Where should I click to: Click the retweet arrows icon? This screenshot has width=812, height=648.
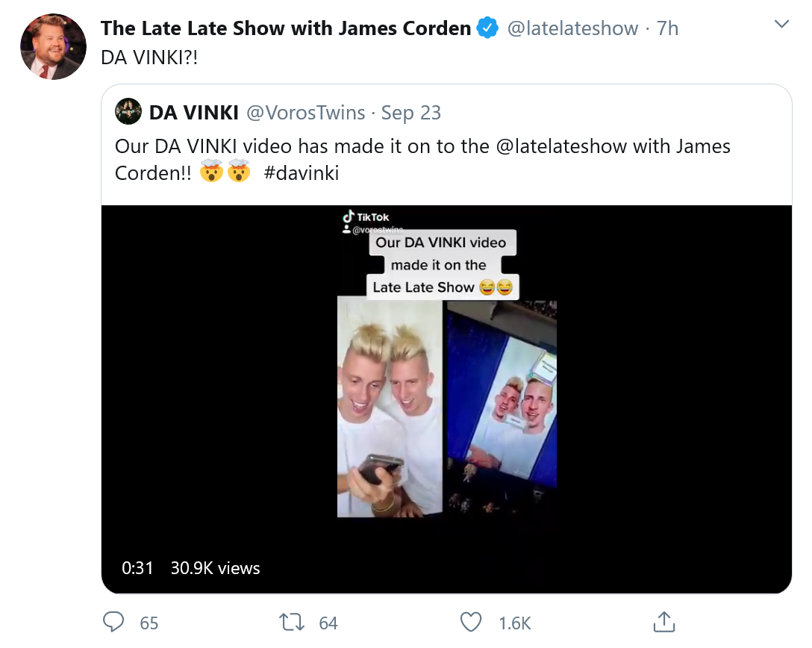[x=292, y=622]
